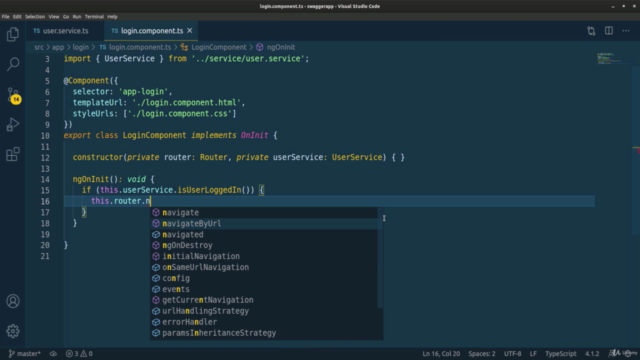Choose the events suggestion
This screenshot has width=640, height=360.
pyautogui.click(x=264, y=289)
